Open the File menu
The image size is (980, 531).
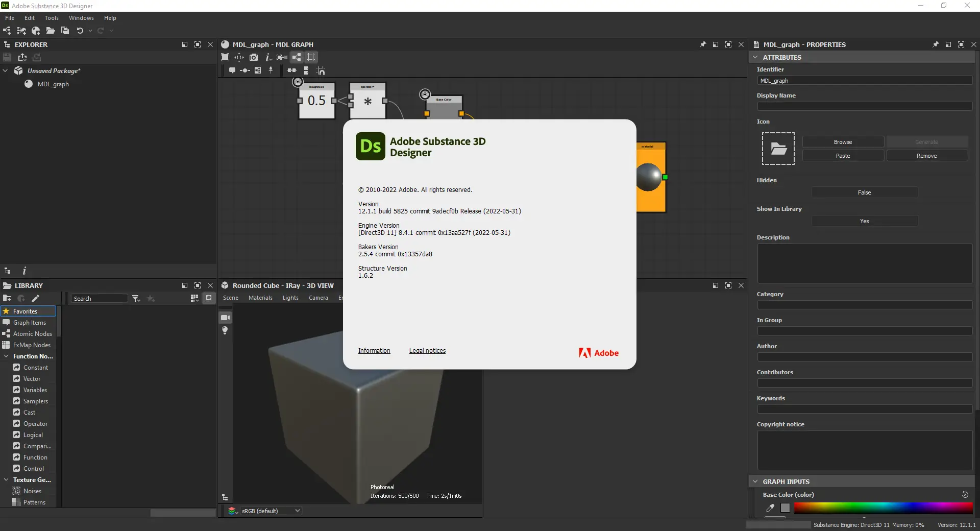pos(10,18)
